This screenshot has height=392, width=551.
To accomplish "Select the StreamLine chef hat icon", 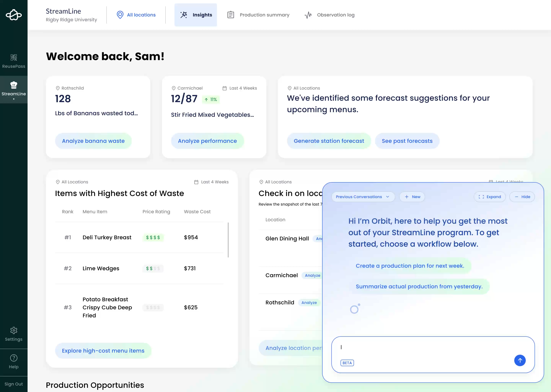I will click(x=14, y=85).
